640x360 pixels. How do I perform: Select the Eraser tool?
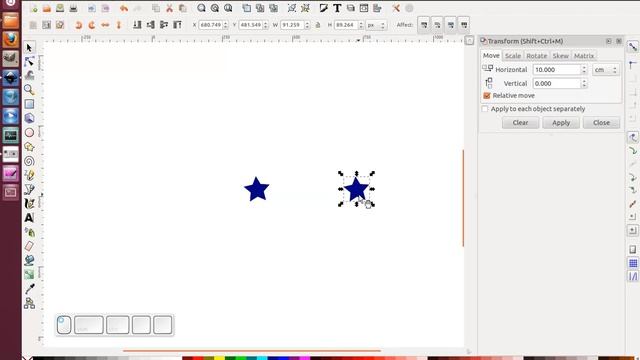coord(29,246)
